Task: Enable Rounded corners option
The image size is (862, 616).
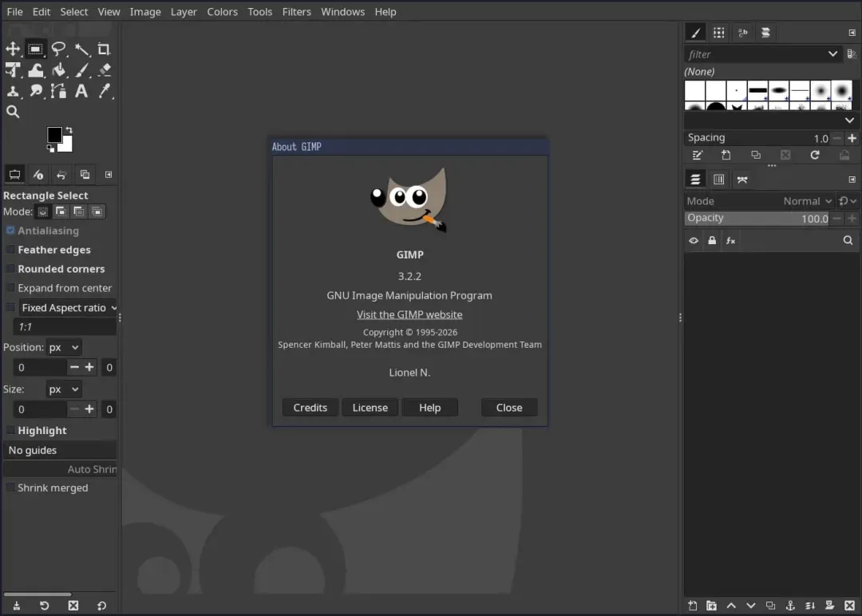Action: (x=10, y=269)
